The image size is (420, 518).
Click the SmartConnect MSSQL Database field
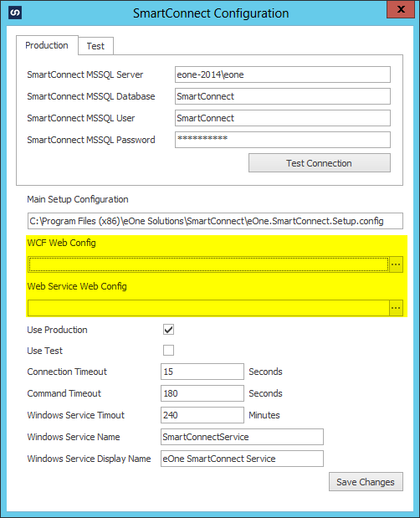283,96
